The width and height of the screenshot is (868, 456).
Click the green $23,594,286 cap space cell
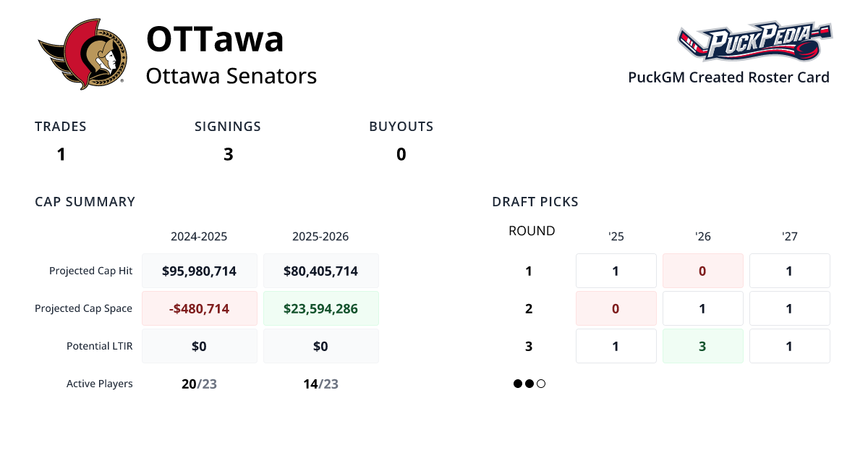321,308
